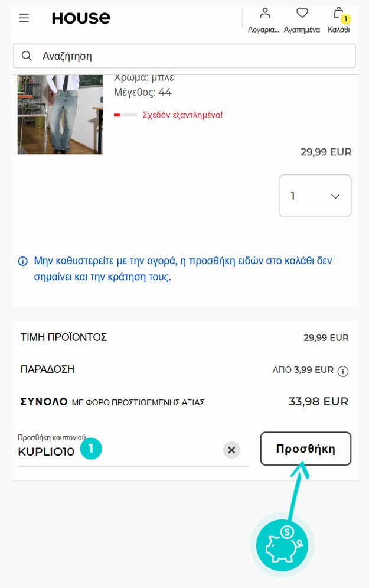The height and width of the screenshot is (588, 369).
Task: Click the delivery info icon
Action: tap(343, 371)
